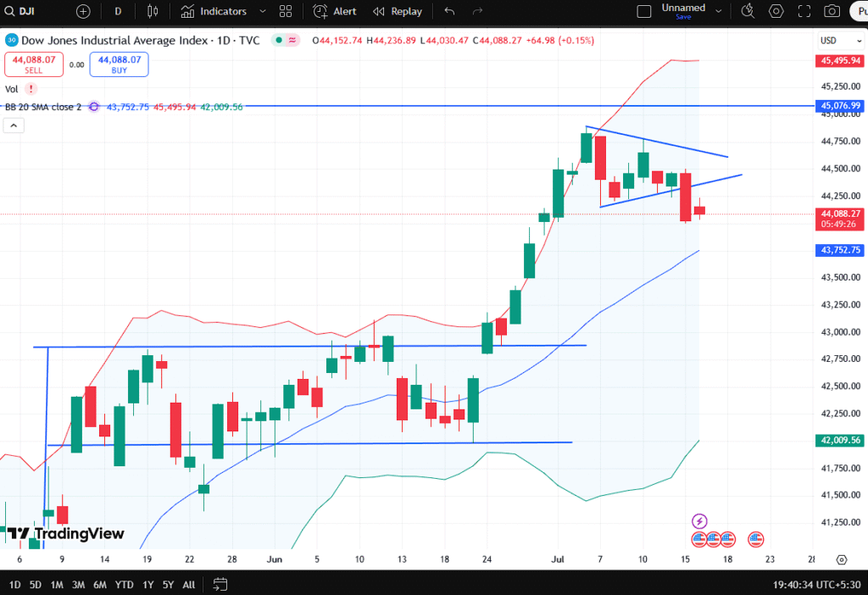
Task: Open the candlestick chart type selector
Action: 153,11
